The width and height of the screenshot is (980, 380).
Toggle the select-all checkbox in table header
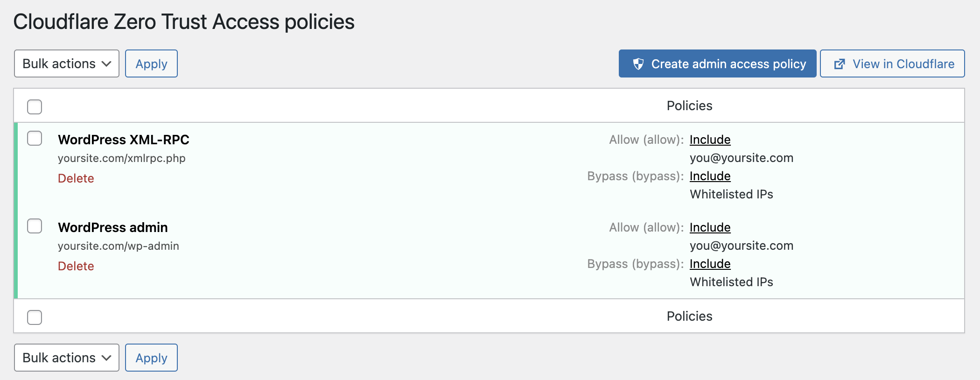[35, 107]
